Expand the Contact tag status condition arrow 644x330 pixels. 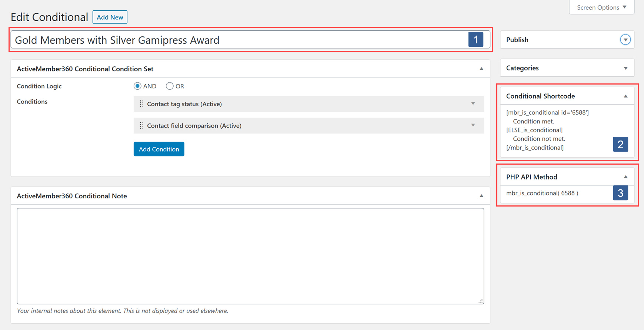473,104
